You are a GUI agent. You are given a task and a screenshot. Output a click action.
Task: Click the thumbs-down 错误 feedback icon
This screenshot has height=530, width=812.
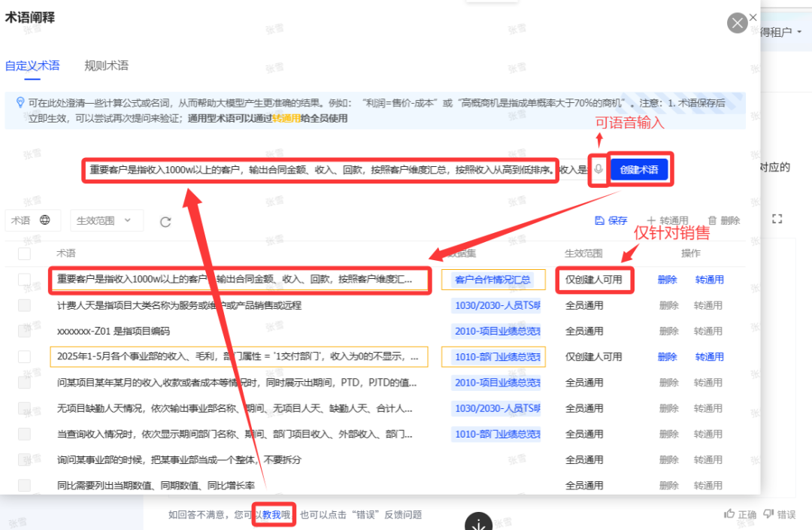coord(768,514)
